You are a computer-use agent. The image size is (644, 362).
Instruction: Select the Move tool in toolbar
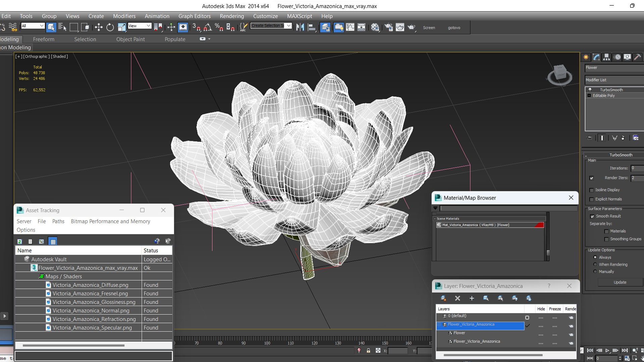99,27
